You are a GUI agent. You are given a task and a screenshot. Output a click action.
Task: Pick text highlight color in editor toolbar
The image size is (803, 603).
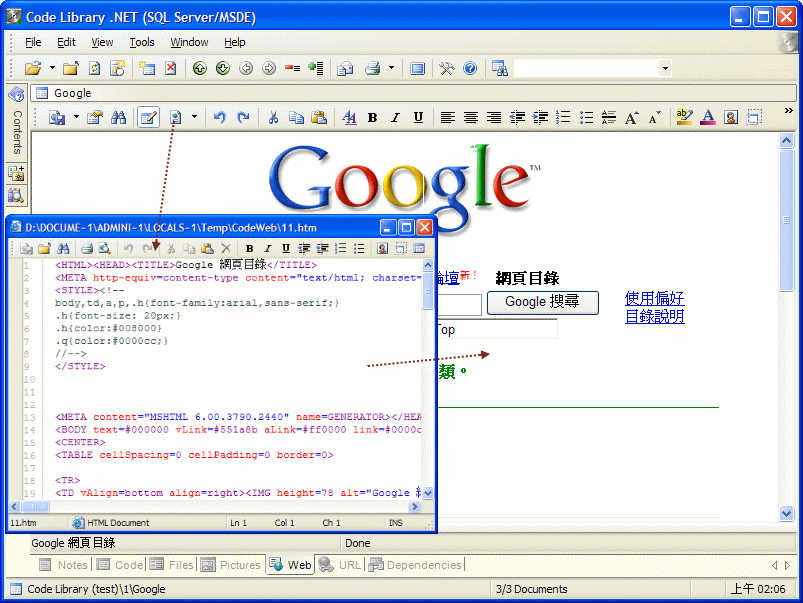pos(684,117)
